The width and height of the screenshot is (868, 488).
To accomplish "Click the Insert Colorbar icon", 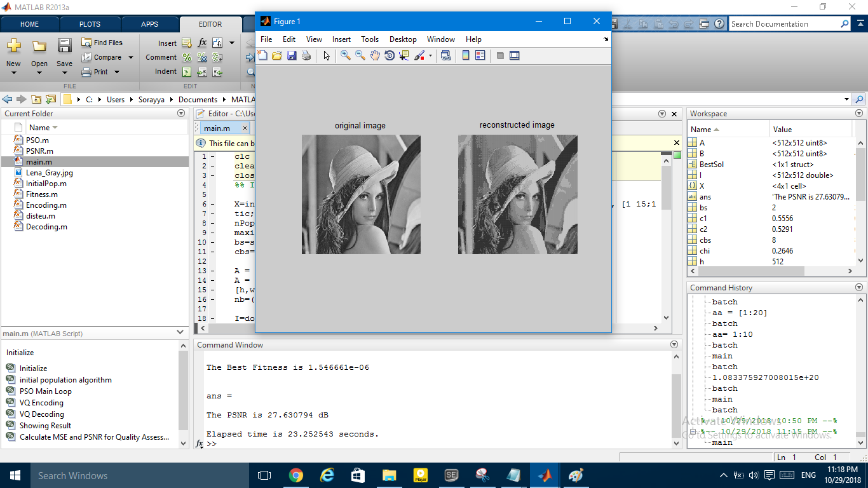I will (466, 55).
